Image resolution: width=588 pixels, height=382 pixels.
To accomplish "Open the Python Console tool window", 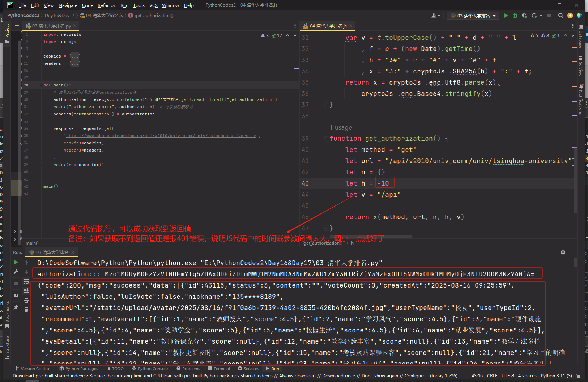I will pos(150,369).
